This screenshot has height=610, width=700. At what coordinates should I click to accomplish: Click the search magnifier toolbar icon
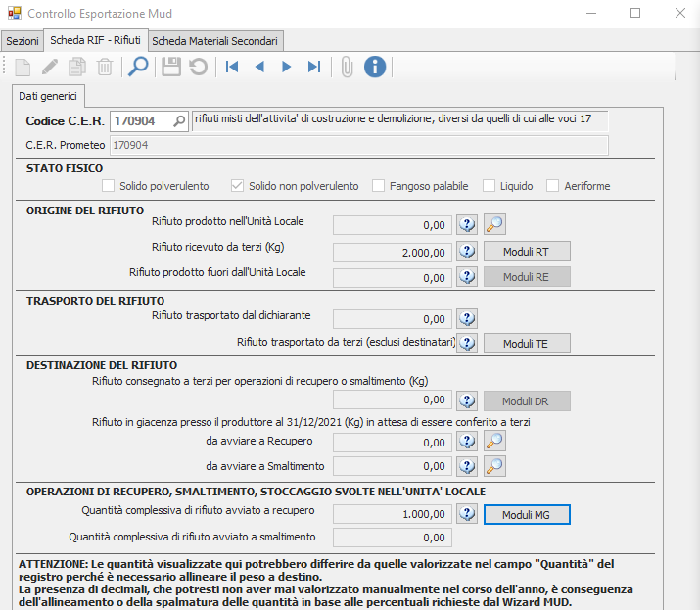139,67
